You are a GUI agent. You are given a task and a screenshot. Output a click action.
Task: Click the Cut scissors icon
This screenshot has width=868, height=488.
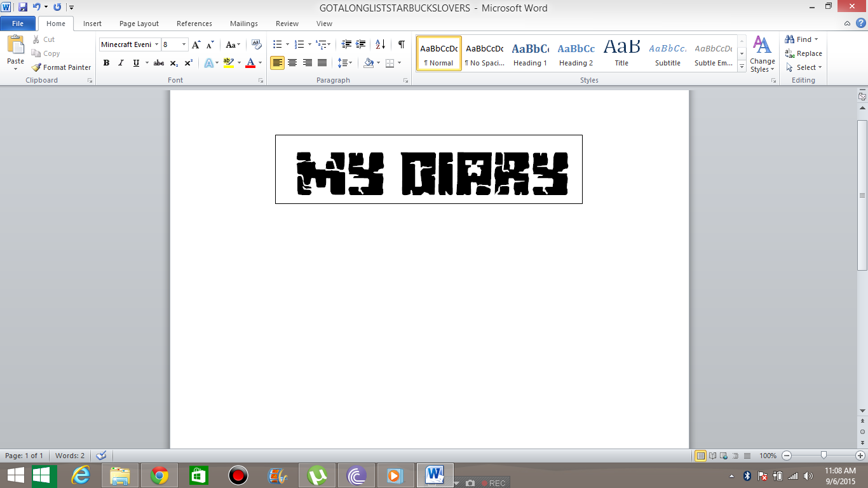(36, 39)
